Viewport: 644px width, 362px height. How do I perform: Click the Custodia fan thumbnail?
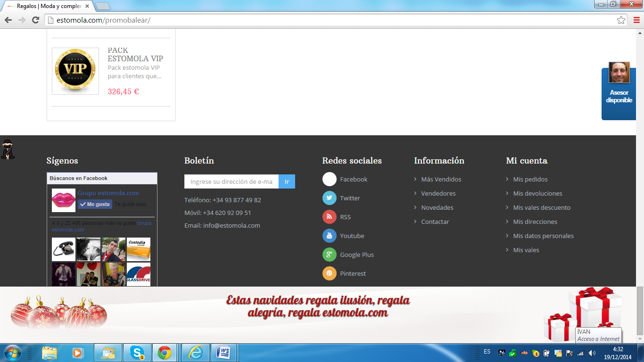[x=139, y=249]
